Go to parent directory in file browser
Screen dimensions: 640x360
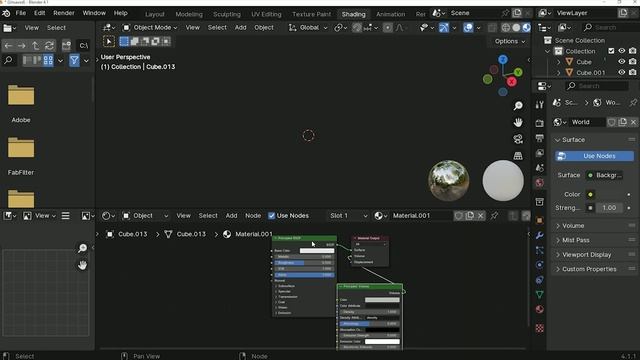(x=35, y=45)
